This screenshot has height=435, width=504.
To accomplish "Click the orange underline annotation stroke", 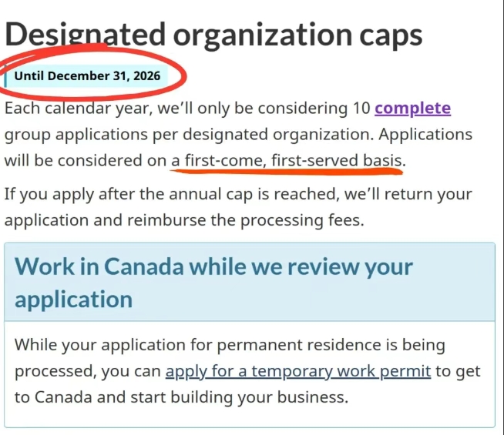I will pyautogui.click(x=287, y=172).
